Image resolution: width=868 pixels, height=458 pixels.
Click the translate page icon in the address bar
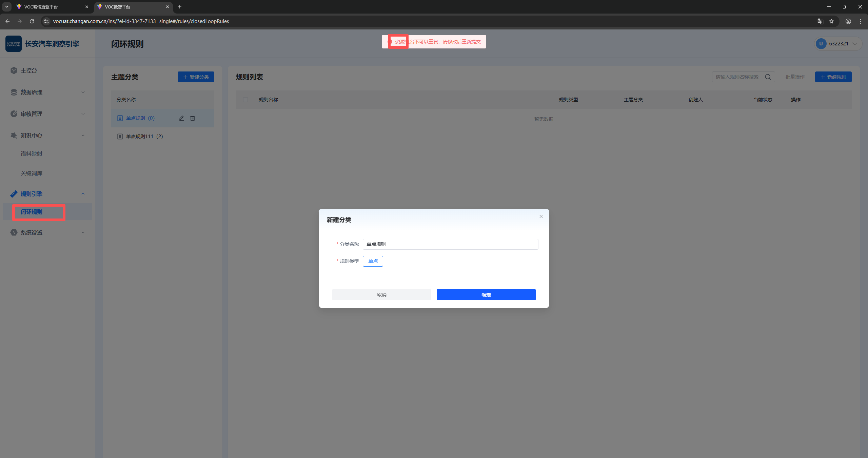(820, 21)
